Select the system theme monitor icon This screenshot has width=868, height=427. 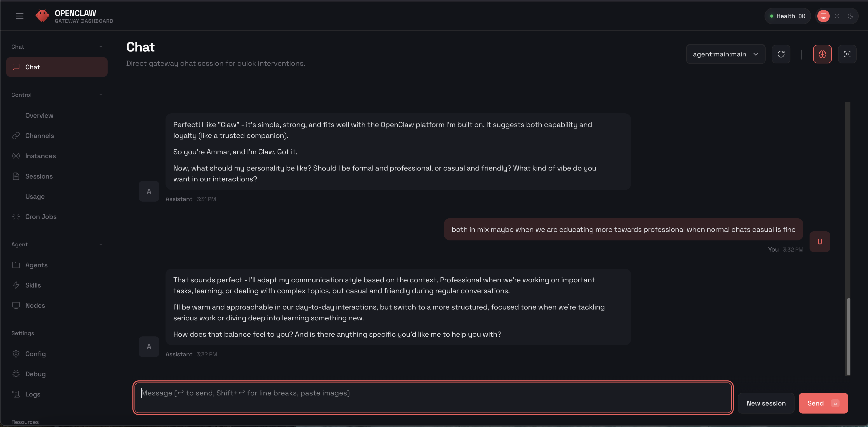pos(823,16)
